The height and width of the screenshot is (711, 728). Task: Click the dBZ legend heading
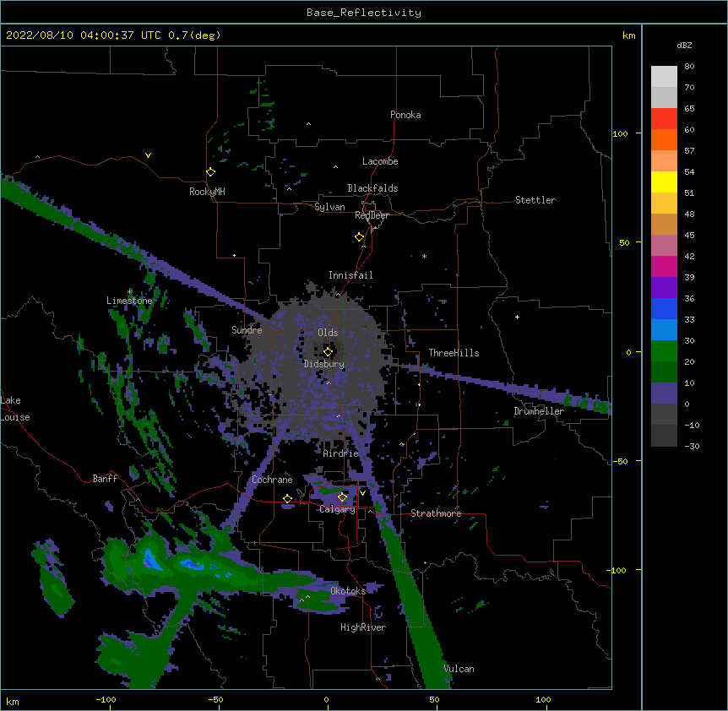(684, 45)
